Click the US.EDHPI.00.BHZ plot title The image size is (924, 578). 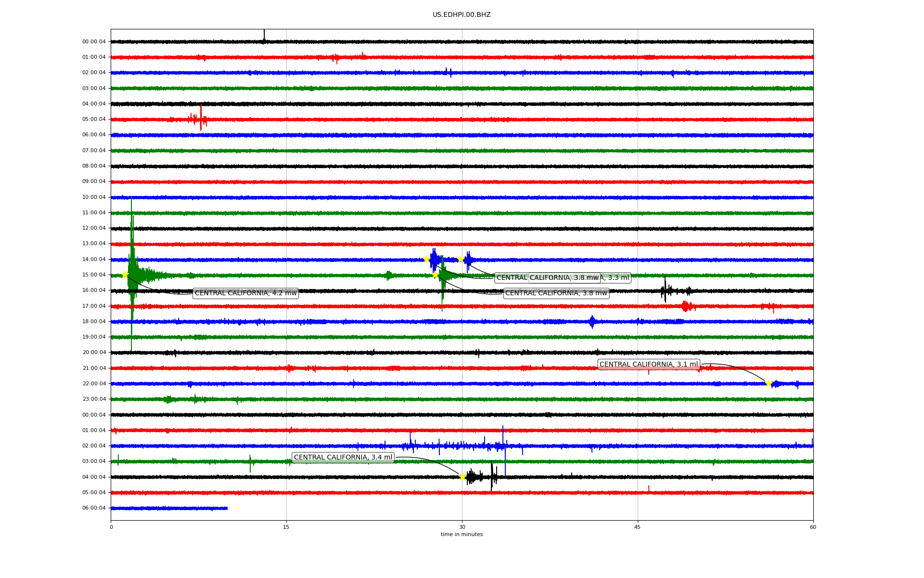coord(462,15)
